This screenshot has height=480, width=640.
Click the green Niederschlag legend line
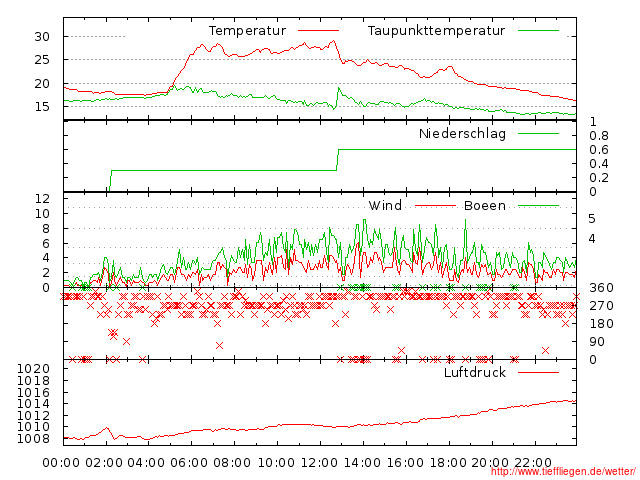tap(538, 133)
